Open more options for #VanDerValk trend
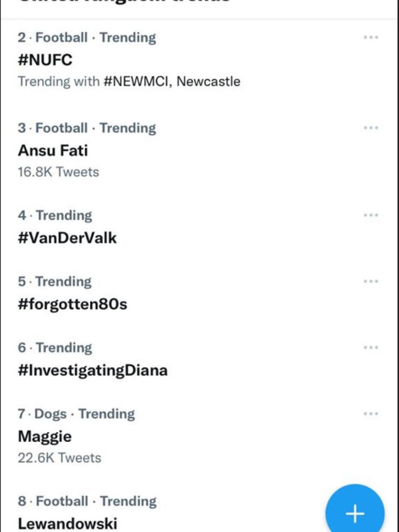 coord(371,215)
